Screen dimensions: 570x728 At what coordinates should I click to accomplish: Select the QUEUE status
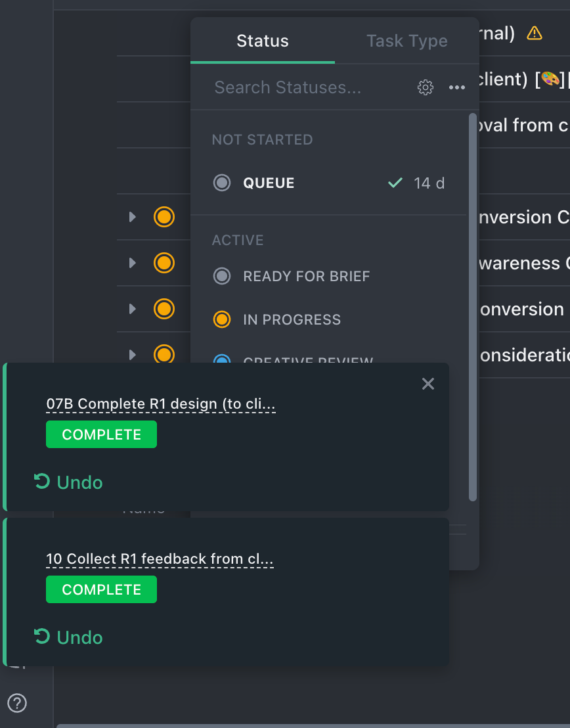click(x=328, y=183)
